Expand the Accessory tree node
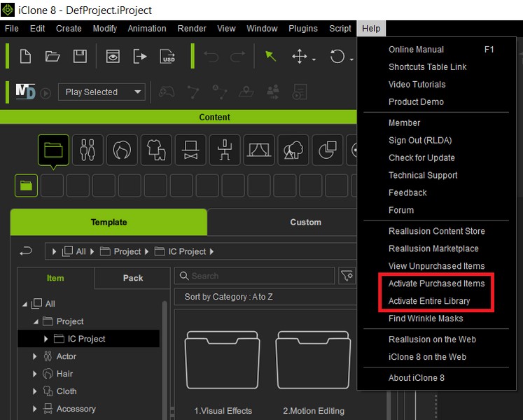The width and height of the screenshot is (523, 420). (35, 409)
